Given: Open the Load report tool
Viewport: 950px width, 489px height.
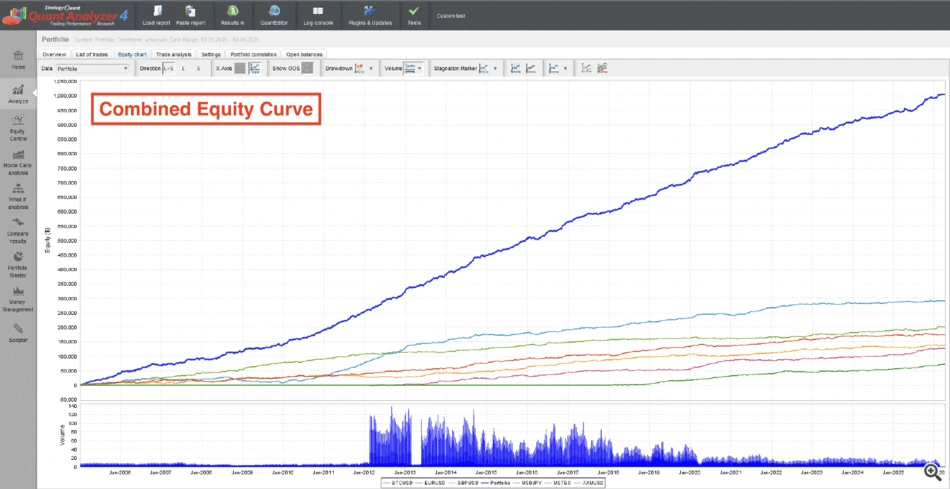Looking at the screenshot, I should pyautogui.click(x=156, y=15).
